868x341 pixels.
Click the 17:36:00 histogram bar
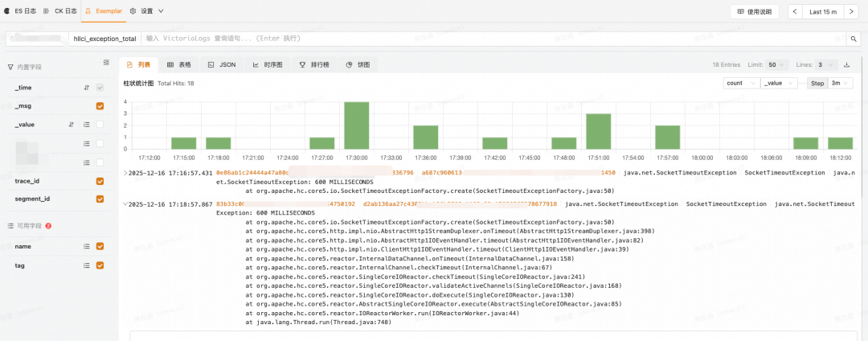point(426,138)
